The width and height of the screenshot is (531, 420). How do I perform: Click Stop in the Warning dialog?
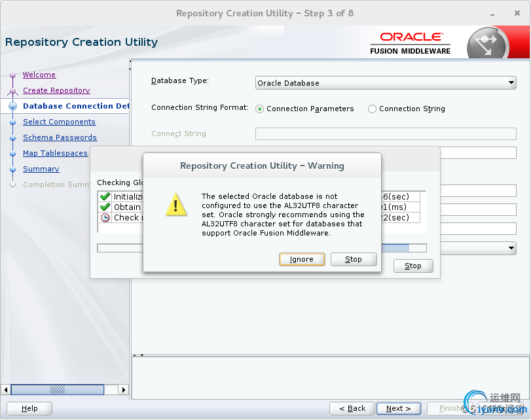click(354, 259)
